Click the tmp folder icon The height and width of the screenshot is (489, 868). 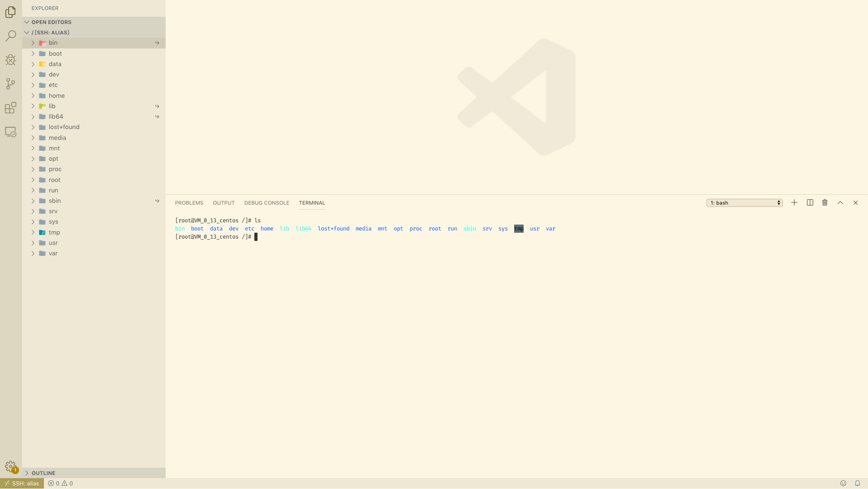tap(43, 233)
